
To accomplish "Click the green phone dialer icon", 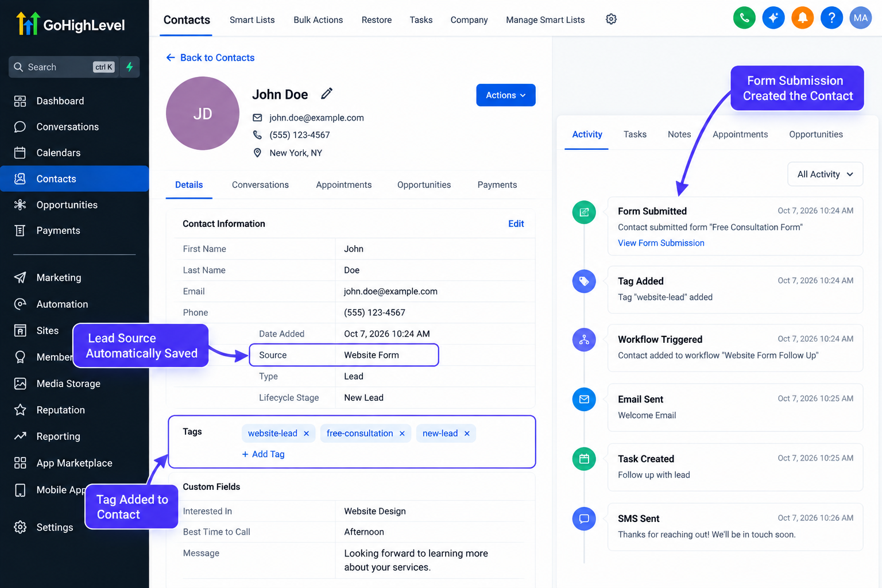I will 744,18.
